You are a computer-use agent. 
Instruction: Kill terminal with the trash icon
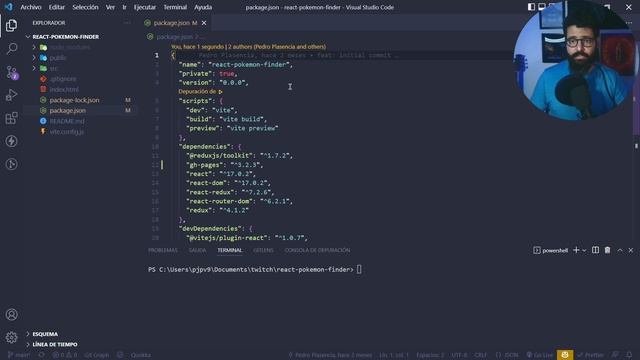pyautogui.click(x=607, y=250)
